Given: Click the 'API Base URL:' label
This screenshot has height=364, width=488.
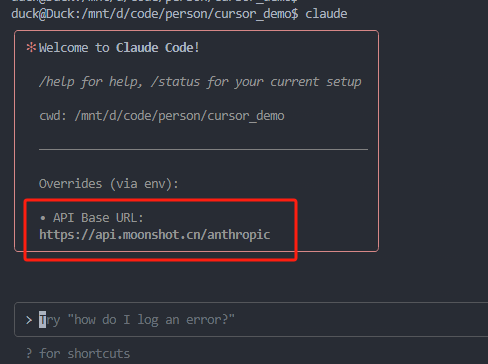Looking at the screenshot, I should click(98, 218).
